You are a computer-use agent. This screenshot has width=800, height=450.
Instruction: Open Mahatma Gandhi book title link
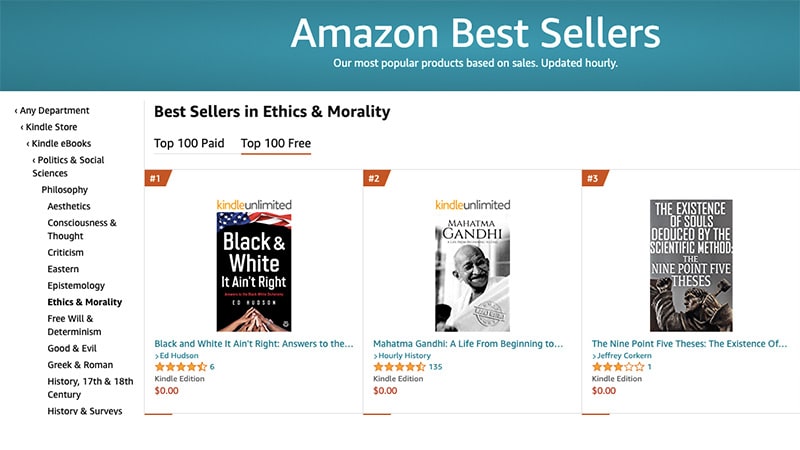tap(468, 343)
